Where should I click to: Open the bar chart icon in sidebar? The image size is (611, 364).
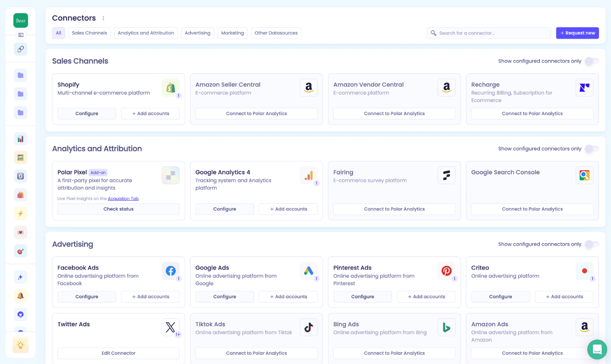(x=21, y=139)
